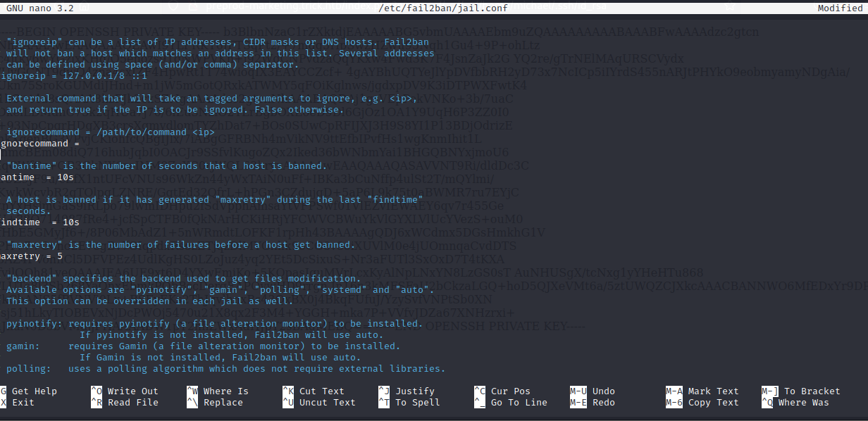The image size is (868, 421).
Task: Click Go To Line shortcut
Action: click(519, 403)
